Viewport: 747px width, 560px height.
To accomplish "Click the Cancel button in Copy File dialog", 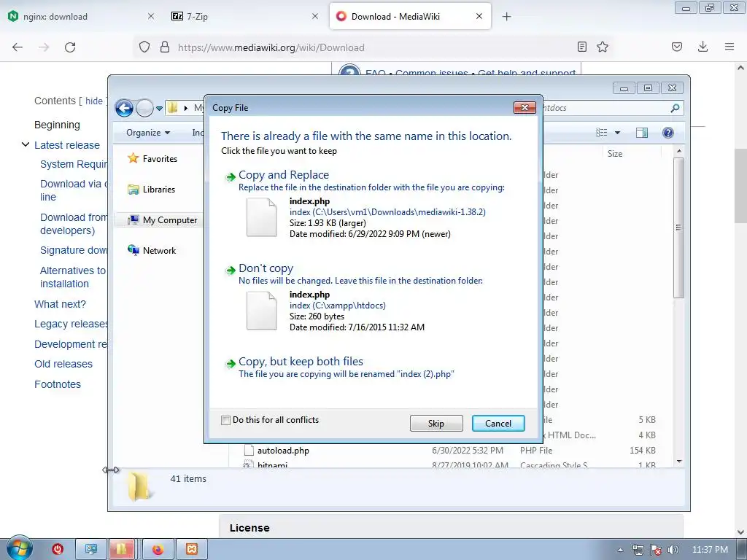I will pyautogui.click(x=498, y=424).
